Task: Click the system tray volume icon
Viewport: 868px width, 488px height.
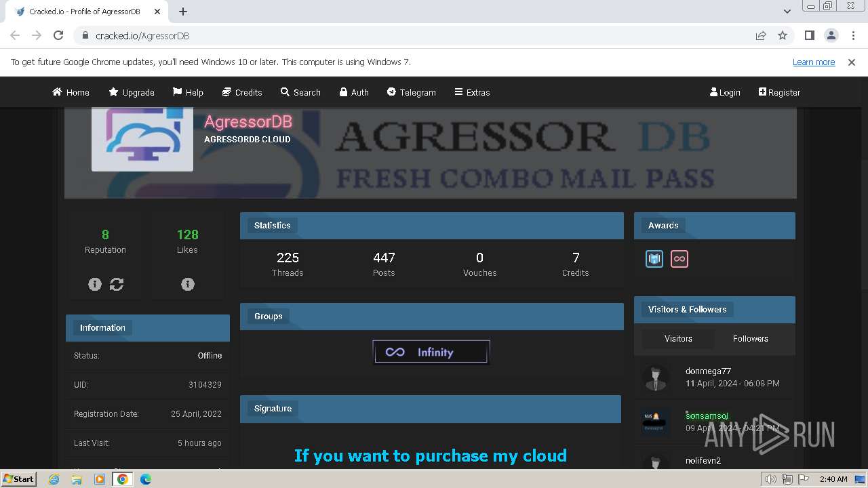Action: (770, 479)
